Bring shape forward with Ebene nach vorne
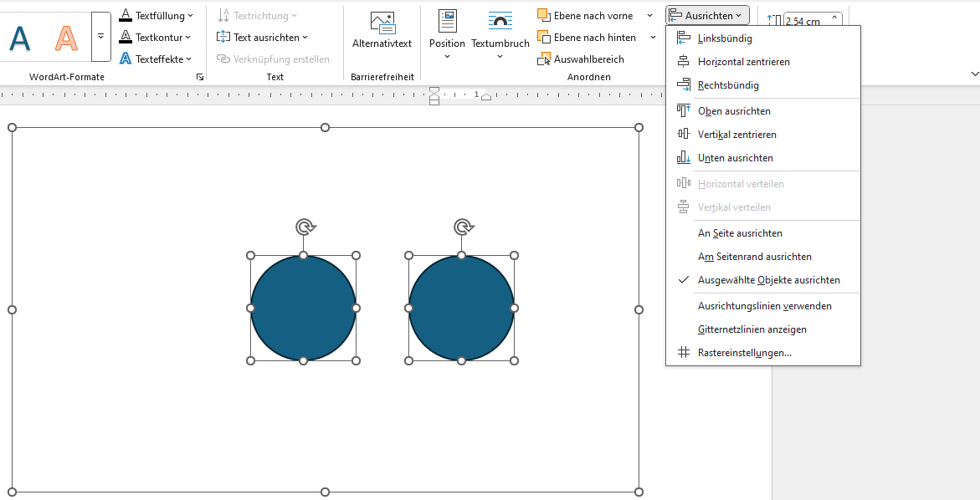The height and width of the screenshot is (500, 980). [586, 16]
